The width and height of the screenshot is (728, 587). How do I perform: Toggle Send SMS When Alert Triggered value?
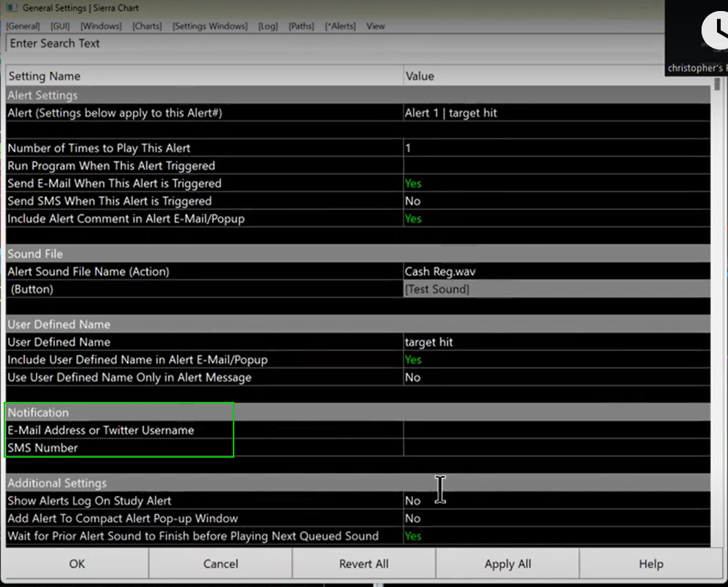(557, 201)
